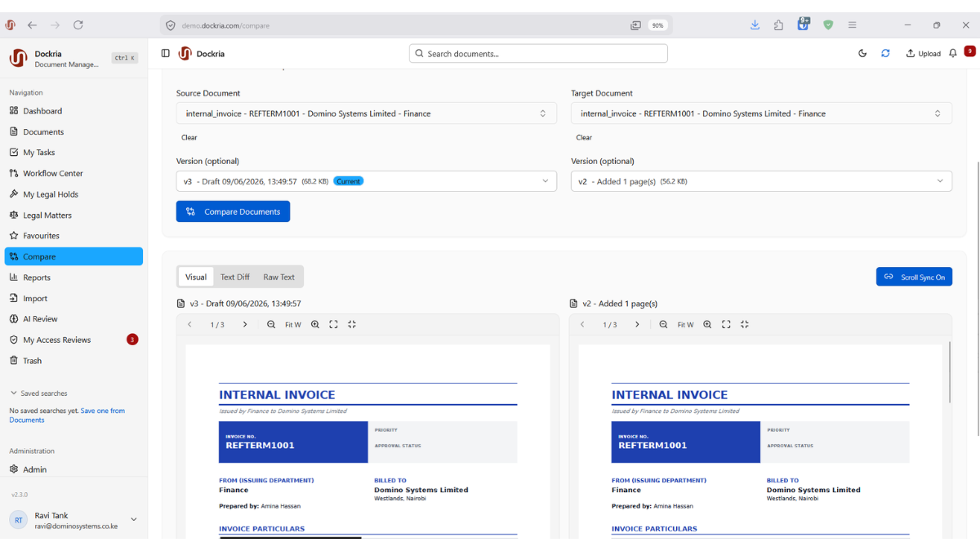Open the Target Document dropdown
This screenshot has height=551, width=980.
pyautogui.click(x=761, y=113)
